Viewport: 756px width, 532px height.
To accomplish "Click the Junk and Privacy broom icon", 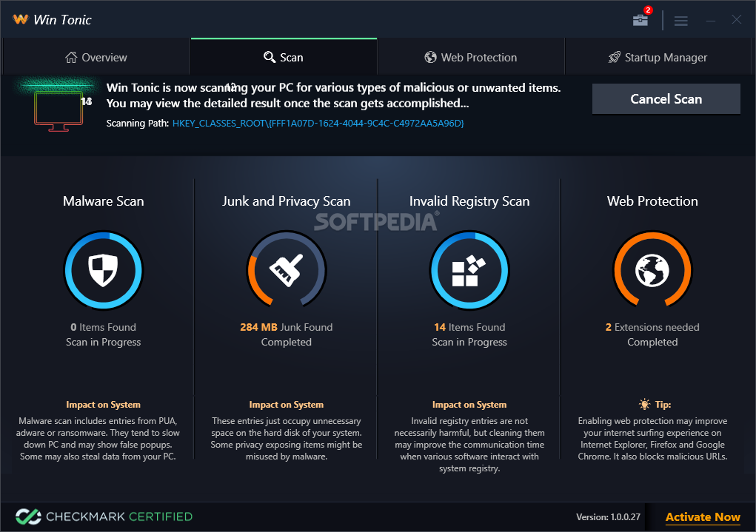I will tap(287, 270).
